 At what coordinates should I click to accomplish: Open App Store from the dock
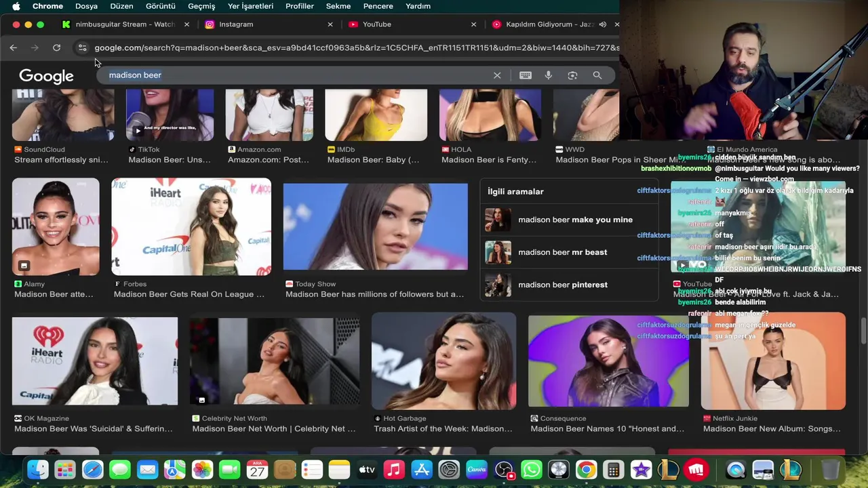(x=422, y=470)
